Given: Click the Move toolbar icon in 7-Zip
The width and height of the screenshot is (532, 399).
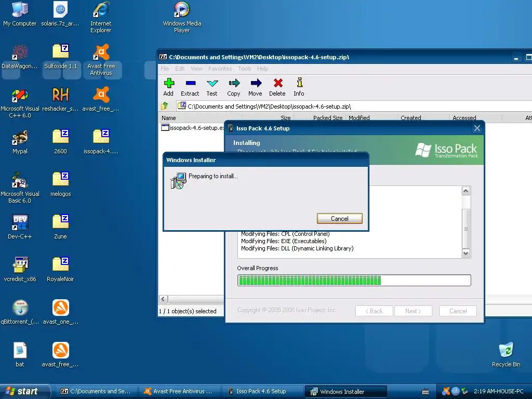Looking at the screenshot, I should point(256,87).
